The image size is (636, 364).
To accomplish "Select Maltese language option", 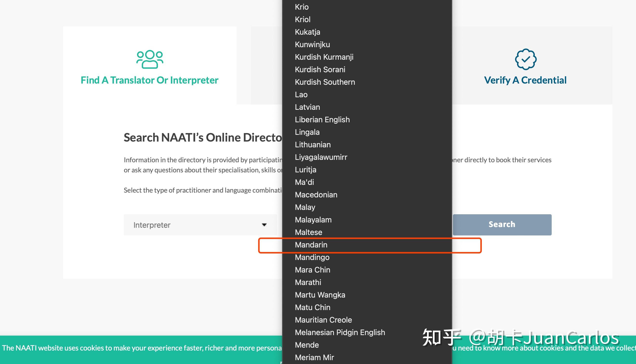I will click(308, 232).
